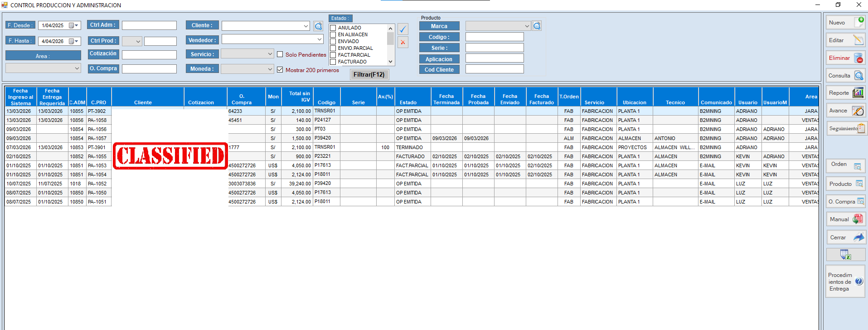Open Consulta with the magnifier icon
868x330 pixels.
(845, 76)
